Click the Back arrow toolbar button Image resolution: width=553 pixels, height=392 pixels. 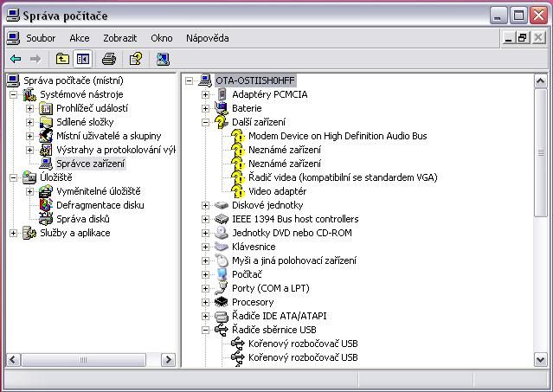[16, 59]
